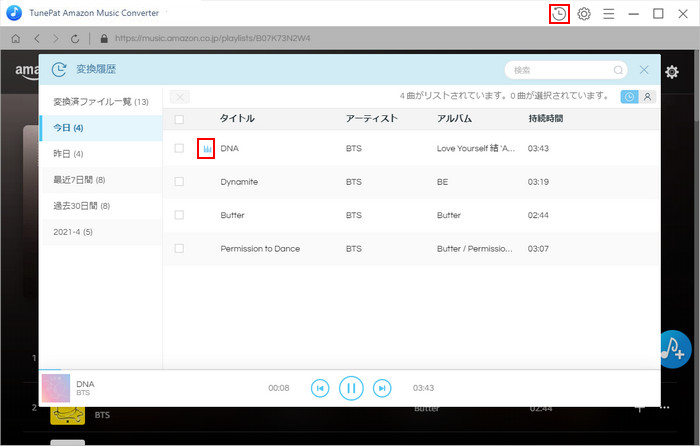This screenshot has height=446, width=700.
Task: Click the page scrollbar on the right edge
Action: tap(697, 85)
